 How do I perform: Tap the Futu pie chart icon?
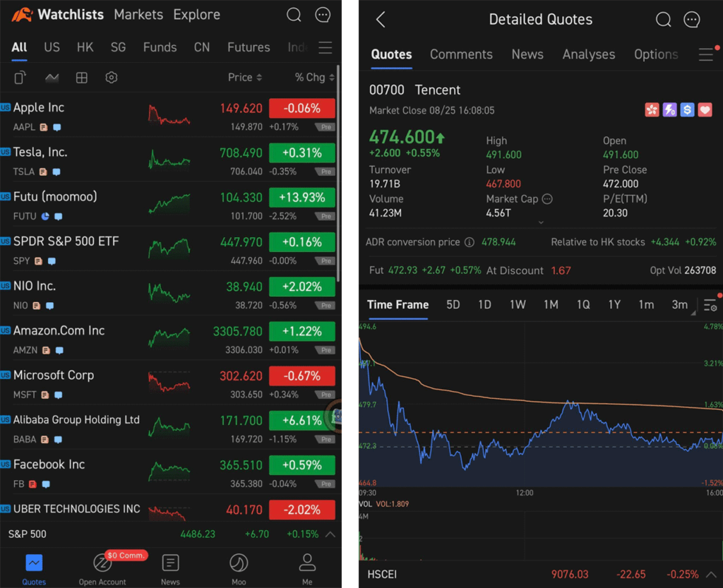45,216
